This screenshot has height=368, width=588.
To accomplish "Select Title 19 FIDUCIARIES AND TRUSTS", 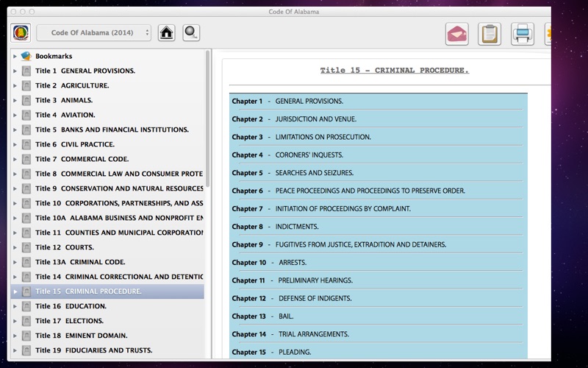I will click(94, 350).
